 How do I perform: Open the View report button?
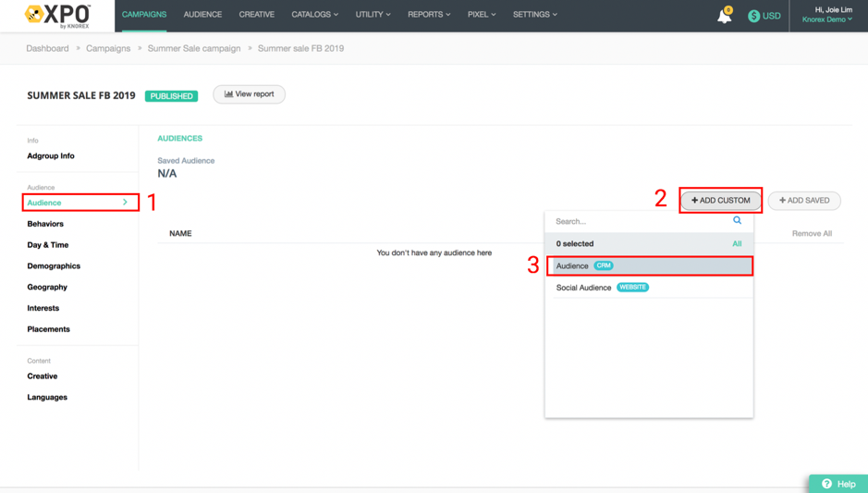tap(250, 94)
